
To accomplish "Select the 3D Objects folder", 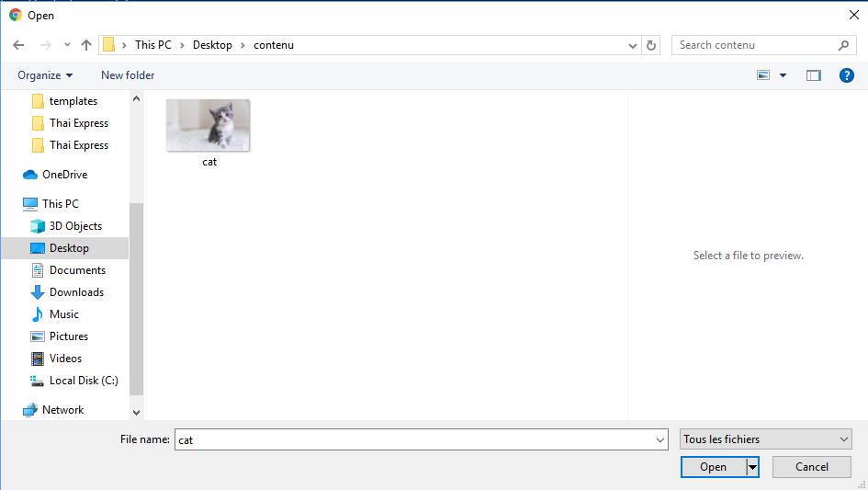I will [x=75, y=226].
